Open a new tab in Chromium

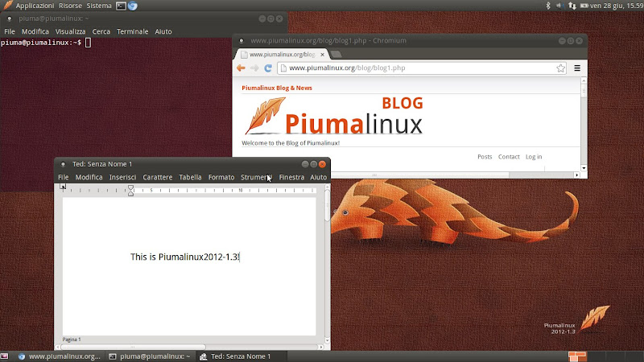click(x=336, y=54)
